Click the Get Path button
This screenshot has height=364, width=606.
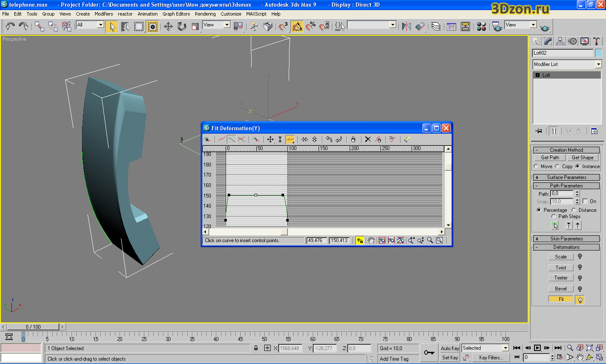pyautogui.click(x=550, y=158)
